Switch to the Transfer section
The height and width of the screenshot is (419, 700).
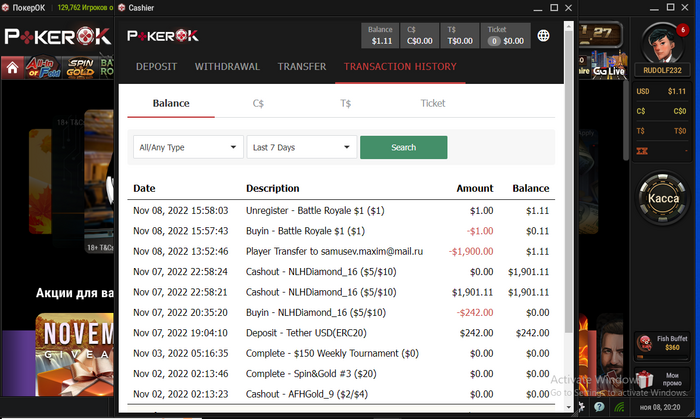(302, 66)
